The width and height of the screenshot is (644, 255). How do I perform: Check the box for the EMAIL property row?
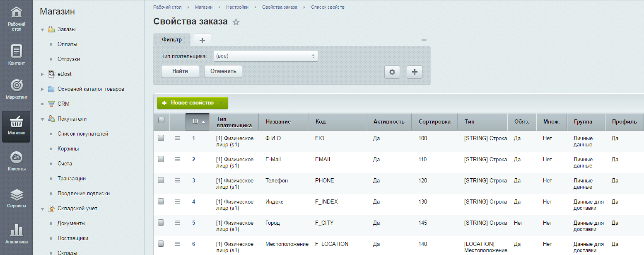pyautogui.click(x=161, y=159)
